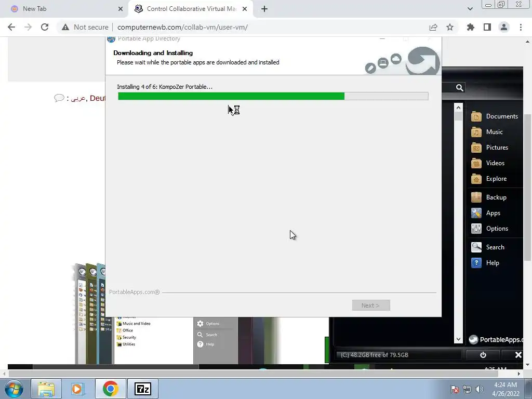Click Music and Video in screenshot image

134,324
